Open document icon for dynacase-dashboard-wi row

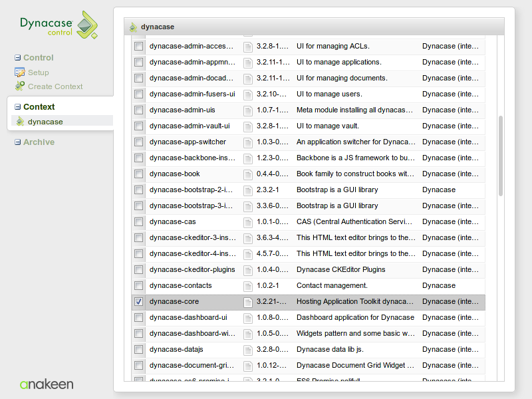pos(248,334)
